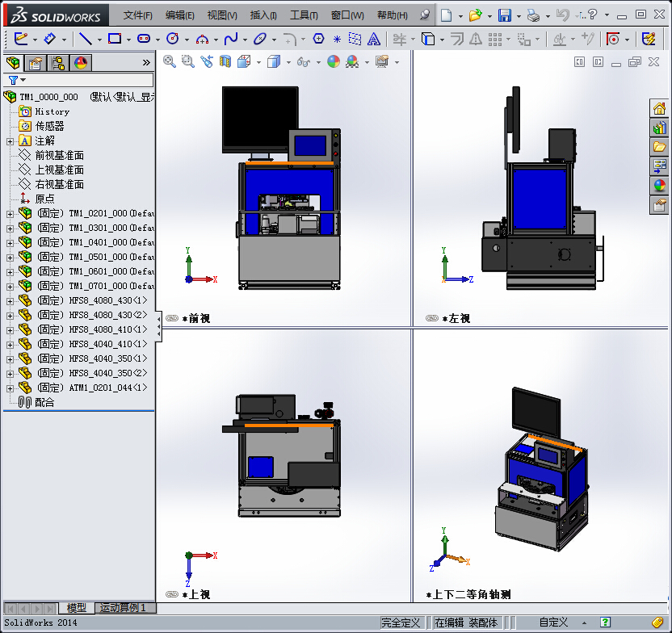This screenshot has height=633, width=672.
Task: Open the ConfigurationManager tab
Action: tap(58, 63)
